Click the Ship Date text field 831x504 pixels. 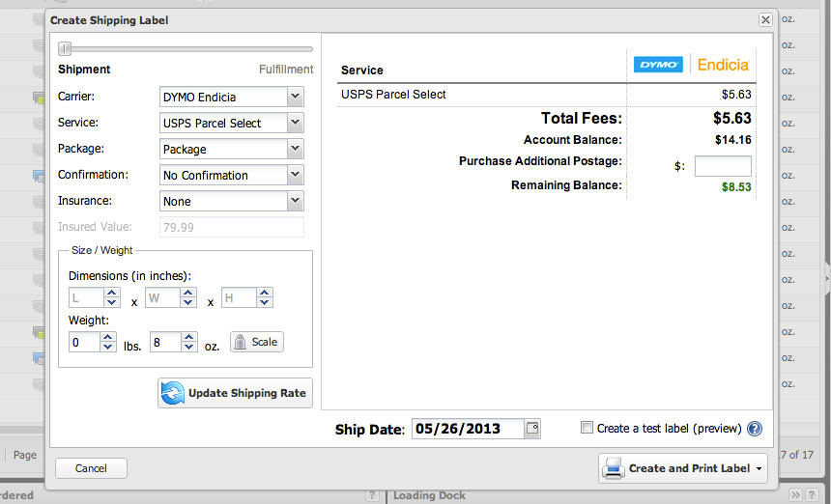469,429
